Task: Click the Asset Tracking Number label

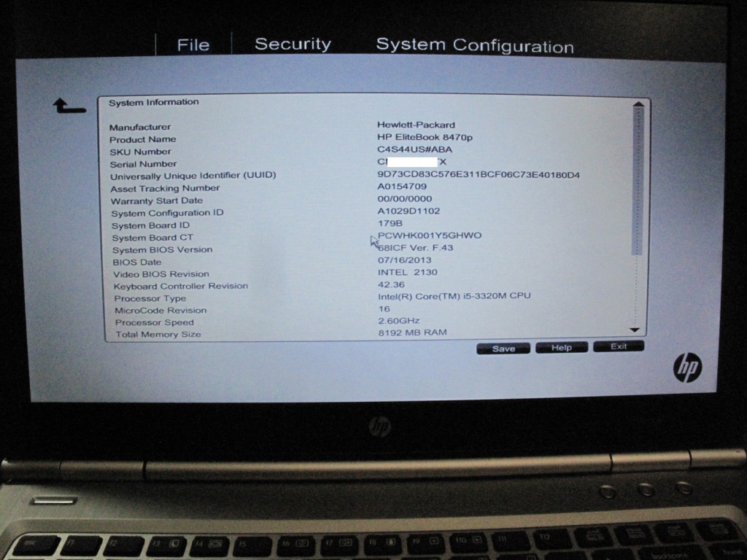Action: point(165,189)
